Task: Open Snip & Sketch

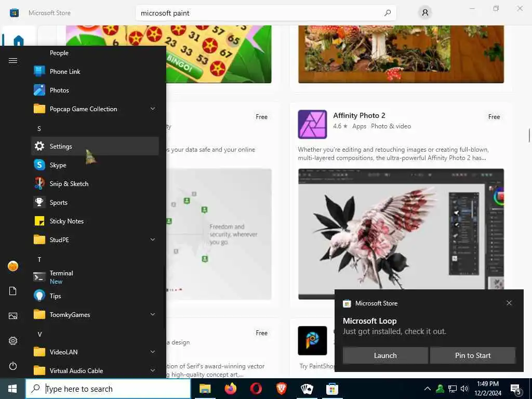Action: coord(95,183)
